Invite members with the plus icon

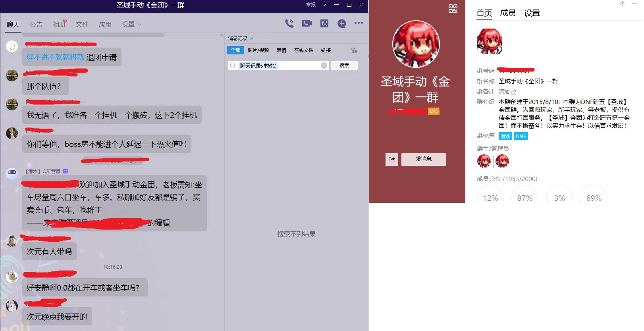tap(341, 23)
